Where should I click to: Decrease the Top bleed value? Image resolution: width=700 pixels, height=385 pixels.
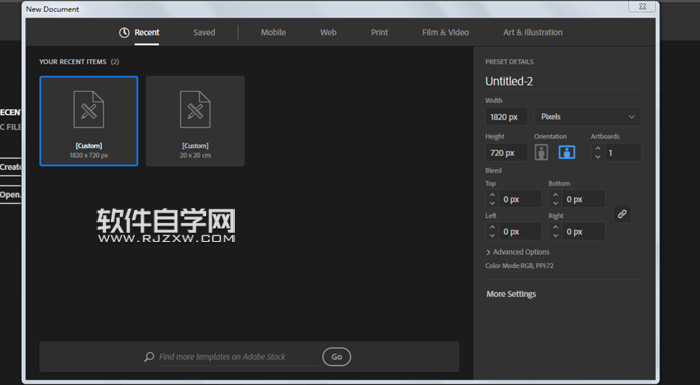(492, 203)
